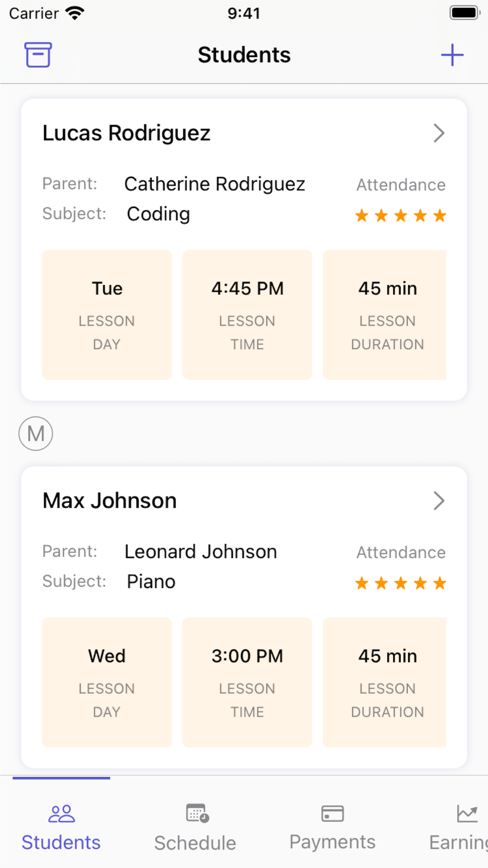Select Lucas's Tue lesson day tile
This screenshot has width=488, height=868.
pos(107,314)
